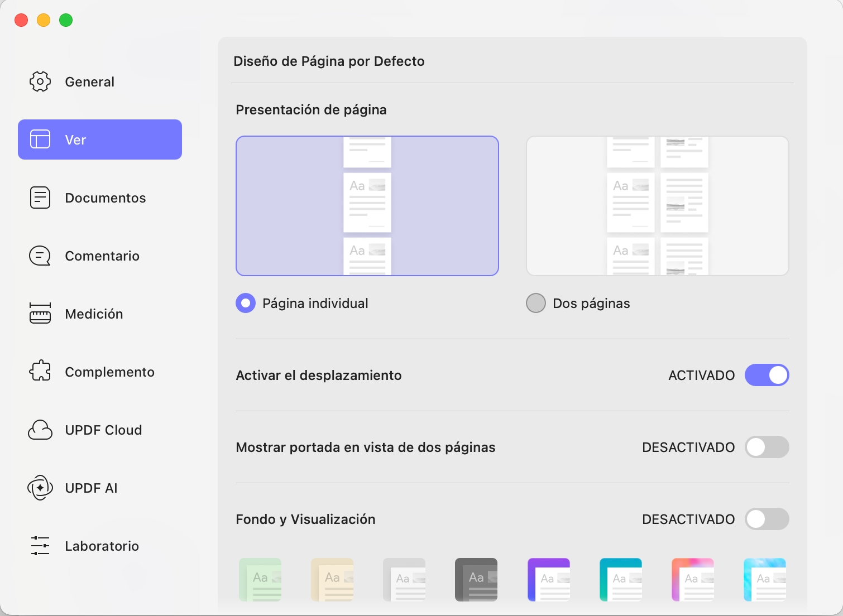
Task: Open the General settings section
Action: click(x=100, y=81)
